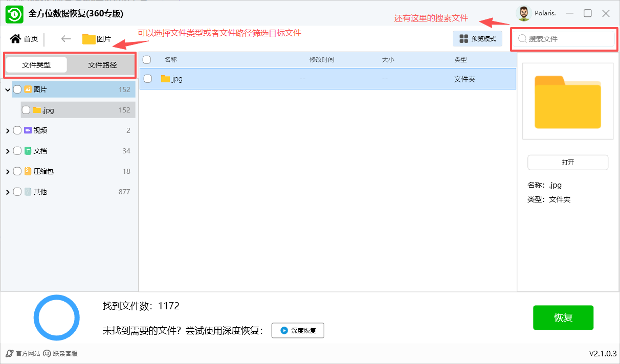This screenshot has height=364, width=620.
Task: Click the 首页 home icon
Action: click(x=16, y=38)
